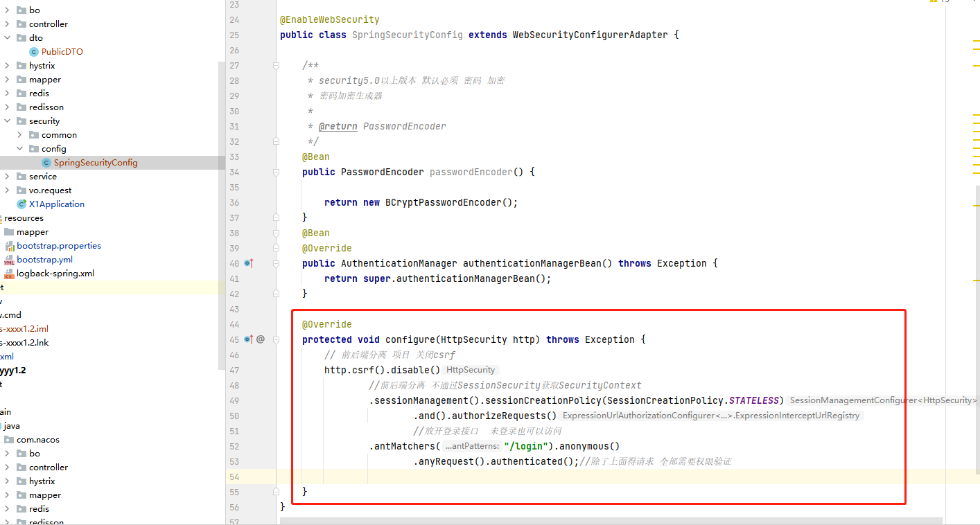
Task: Click the ExpressionUrlAuthorizationConfigurer inlay hint on line 50
Action: [x=711, y=416]
